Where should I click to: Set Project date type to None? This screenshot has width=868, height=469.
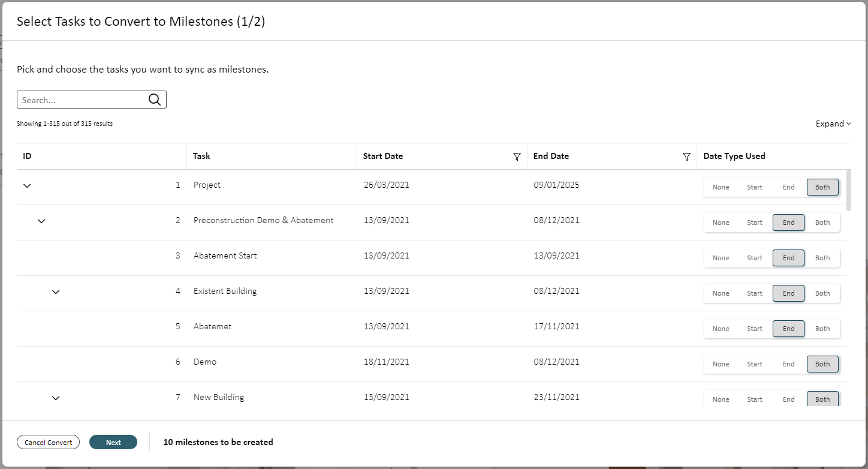[x=721, y=187]
